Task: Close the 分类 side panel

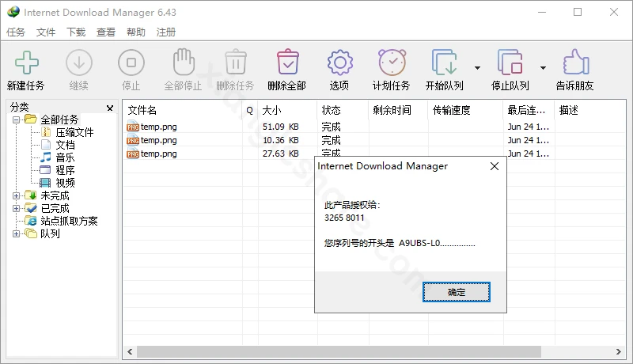Action: point(110,108)
